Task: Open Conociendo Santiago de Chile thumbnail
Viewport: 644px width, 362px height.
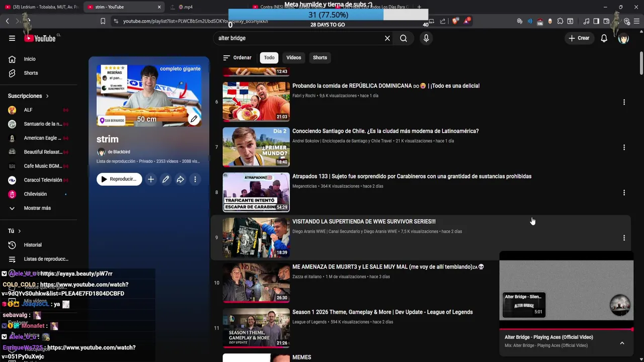Action: pos(256,147)
